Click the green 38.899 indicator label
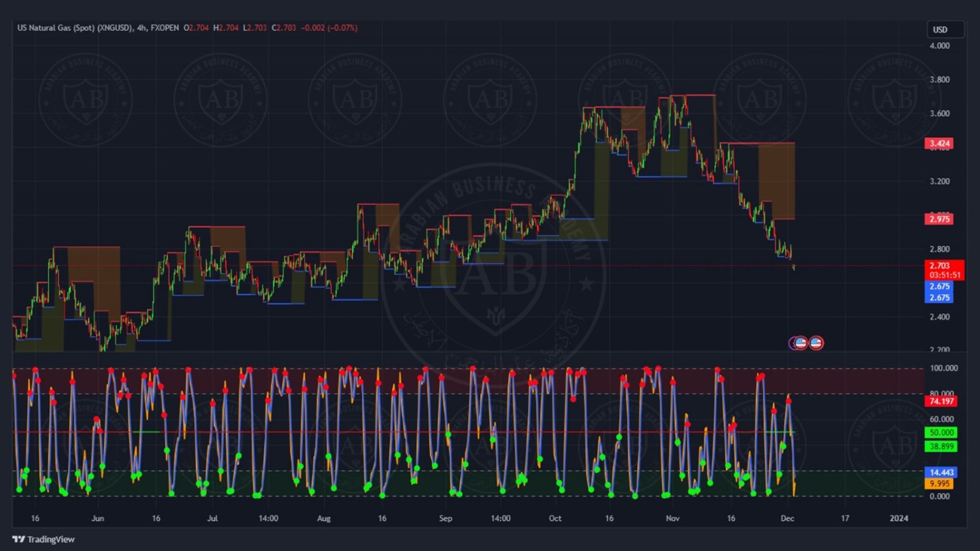The width and height of the screenshot is (980, 551). coord(941,447)
